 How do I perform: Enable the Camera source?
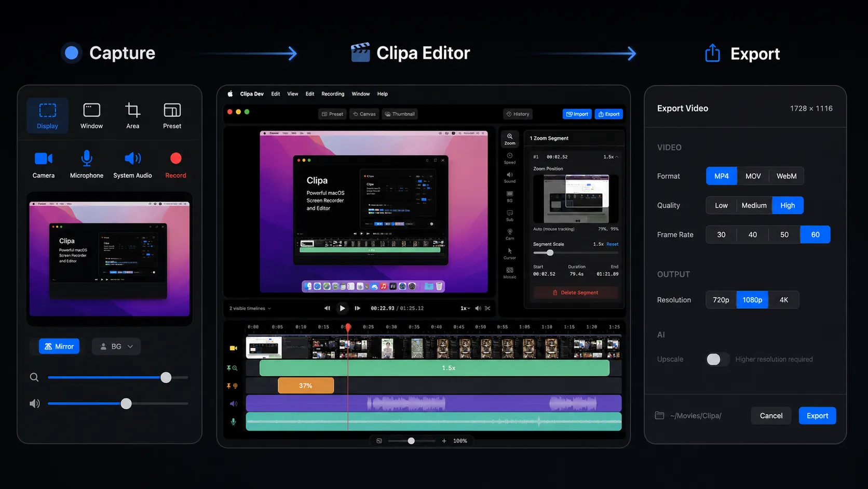click(x=44, y=165)
